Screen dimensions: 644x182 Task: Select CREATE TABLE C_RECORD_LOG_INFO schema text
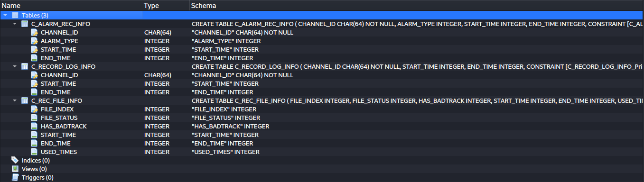click(x=417, y=66)
